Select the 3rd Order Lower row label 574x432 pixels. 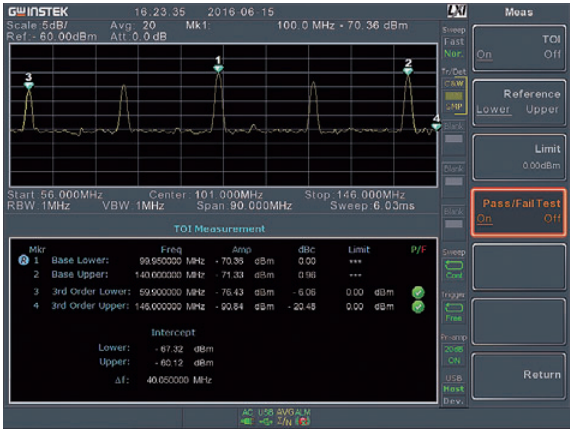[x=91, y=292]
